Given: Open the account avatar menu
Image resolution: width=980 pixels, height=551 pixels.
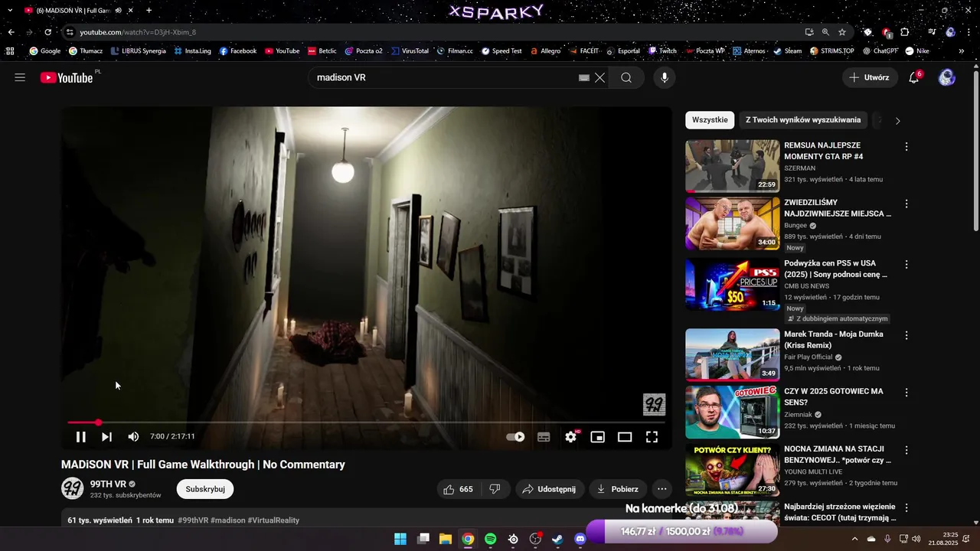Looking at the screenshot, I should (x=947, y=77).
